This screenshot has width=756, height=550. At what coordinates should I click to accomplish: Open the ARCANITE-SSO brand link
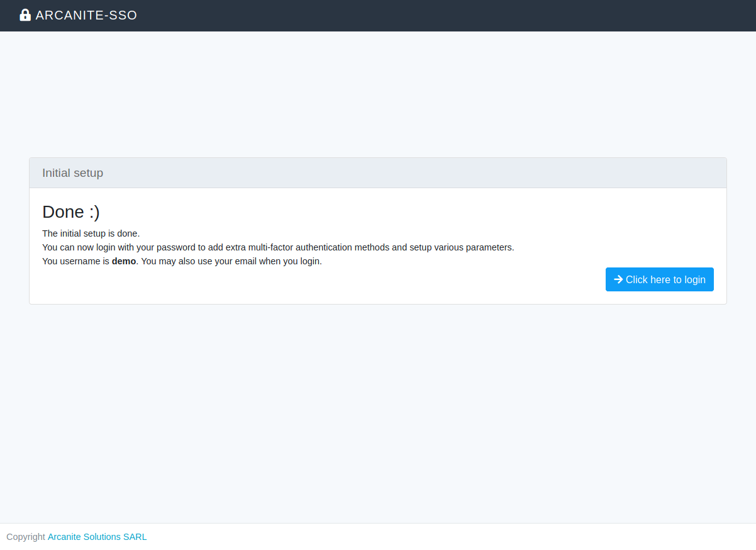pos(78,15)
